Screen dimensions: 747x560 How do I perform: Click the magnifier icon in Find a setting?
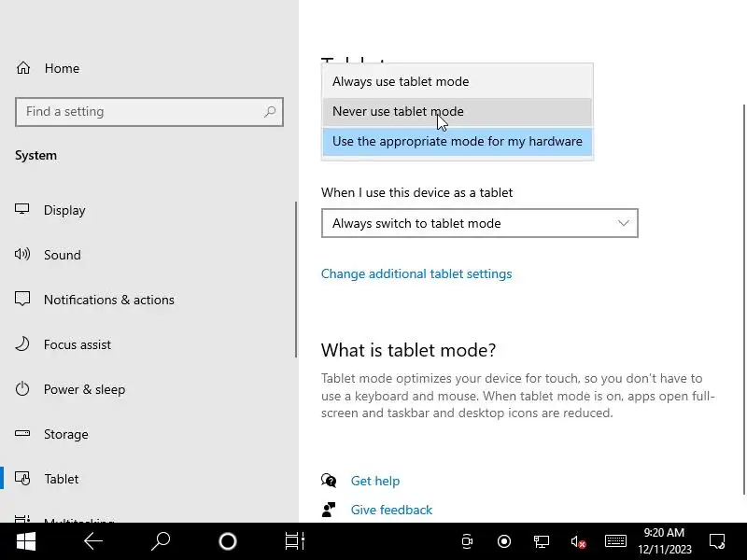point(270,111)
